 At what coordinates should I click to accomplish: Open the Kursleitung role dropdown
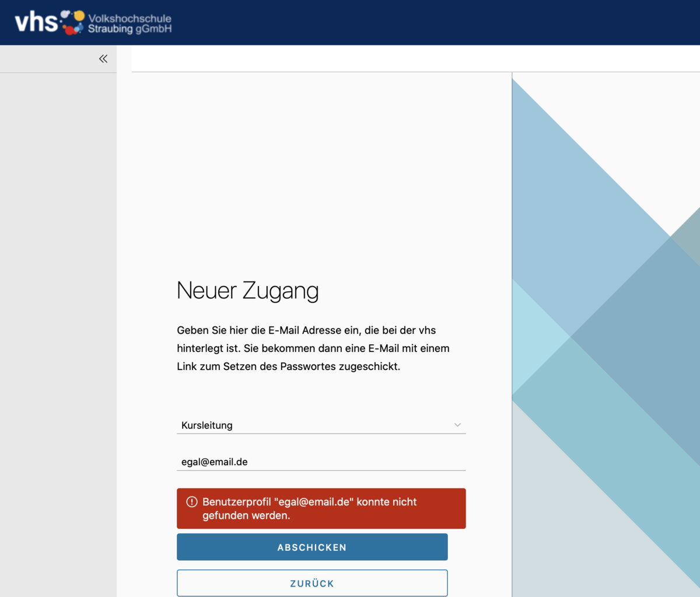click(320, 425)
